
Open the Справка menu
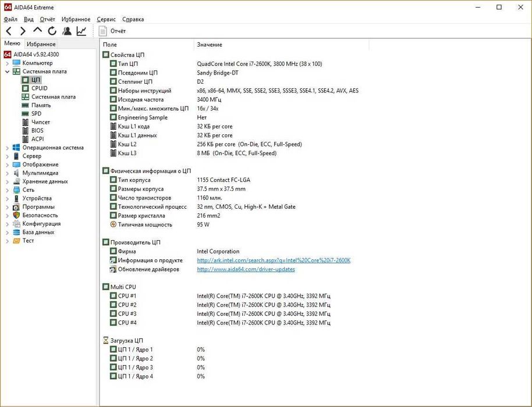point(133,19)
